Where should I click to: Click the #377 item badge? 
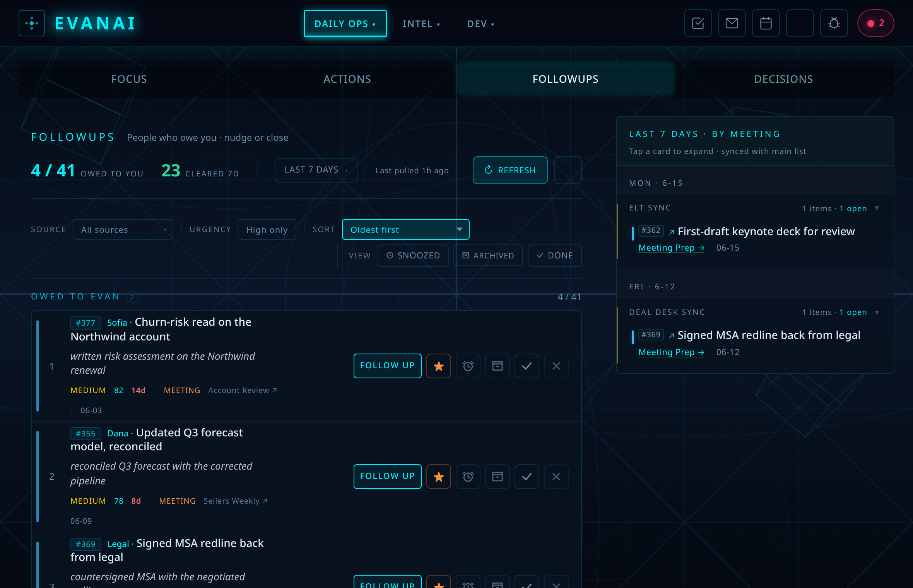coord(85,323)
